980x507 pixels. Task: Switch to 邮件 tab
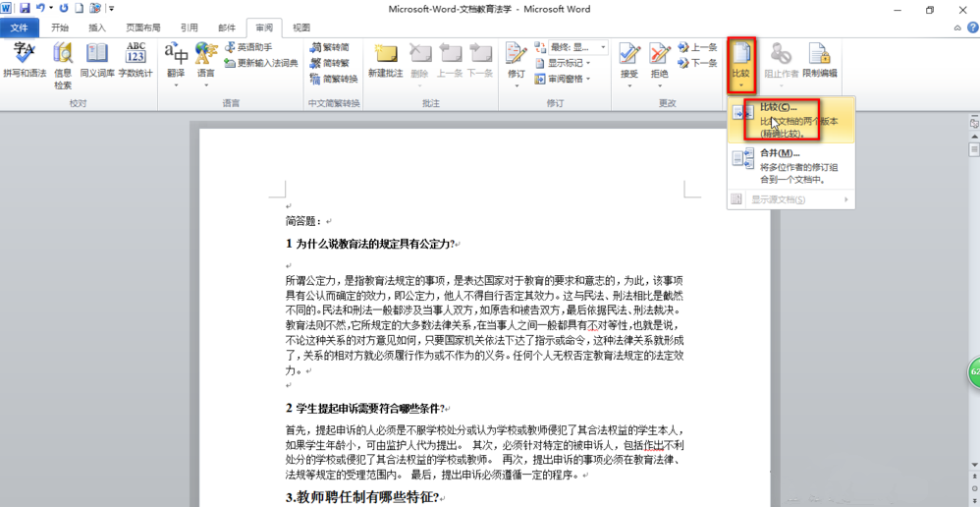227,28
